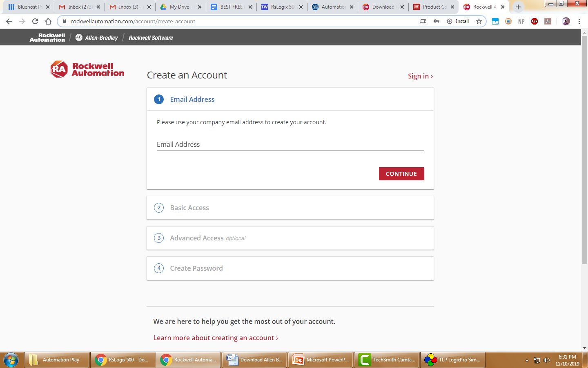Click the Email Address input field
588x368 pixels.
click(290, 144)
